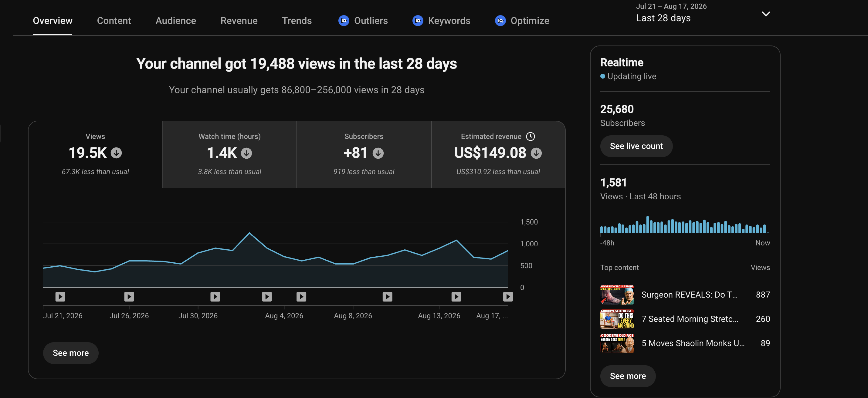
Task: Open the Audience tab
Action: coord(175,21)
